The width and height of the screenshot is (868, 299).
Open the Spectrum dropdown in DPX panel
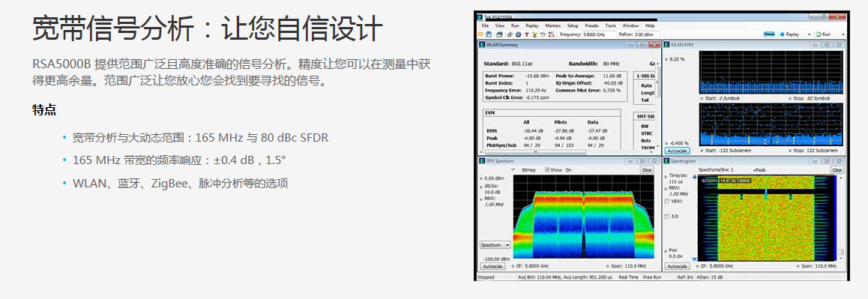[495, 245]
